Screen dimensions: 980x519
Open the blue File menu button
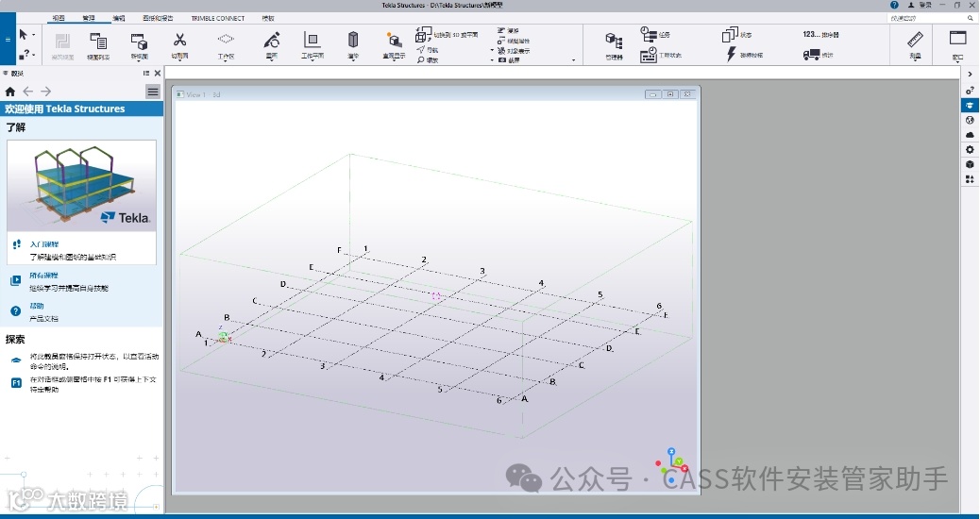[x=8, y=39]
